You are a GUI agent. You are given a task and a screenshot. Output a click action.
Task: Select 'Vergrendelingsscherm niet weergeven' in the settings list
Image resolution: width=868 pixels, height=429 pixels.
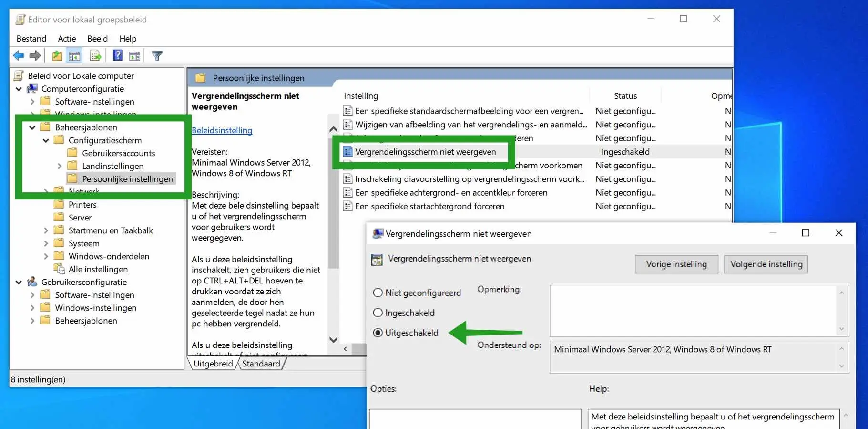pyautogui.click(x=425, y=152)
